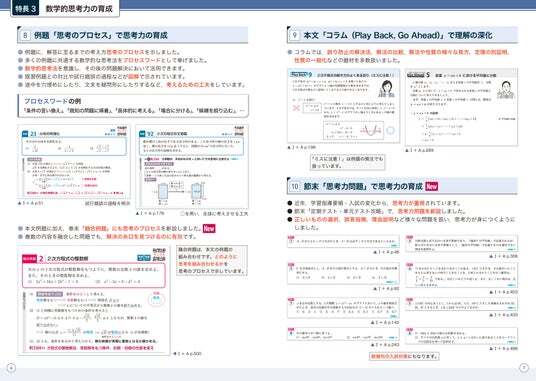Open the Go Ahead 5 column thumbnail
This screenshot has width=536, height=381.
pyautogui.click(x=461, y=107)
